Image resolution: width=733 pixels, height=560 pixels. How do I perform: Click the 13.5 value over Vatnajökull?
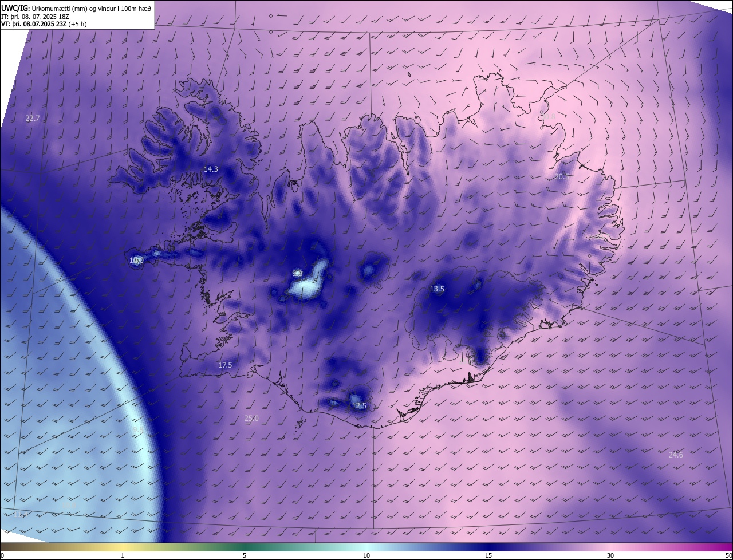coord(437,289)
